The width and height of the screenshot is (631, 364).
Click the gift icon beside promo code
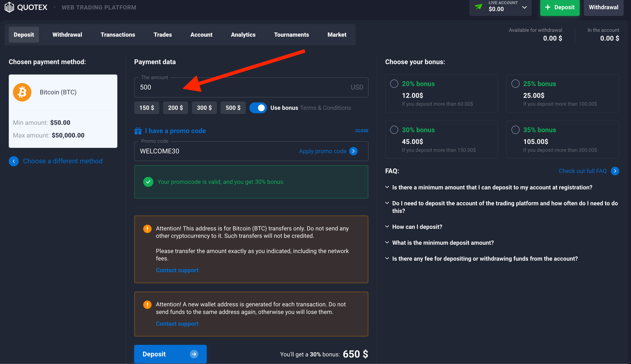point(138,131)
